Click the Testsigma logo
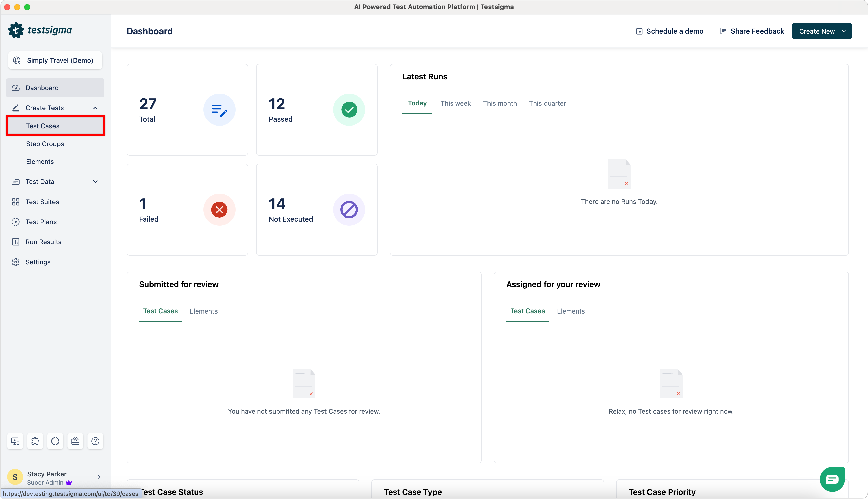This screenshot has width=868, height=499. pos(40,30)
